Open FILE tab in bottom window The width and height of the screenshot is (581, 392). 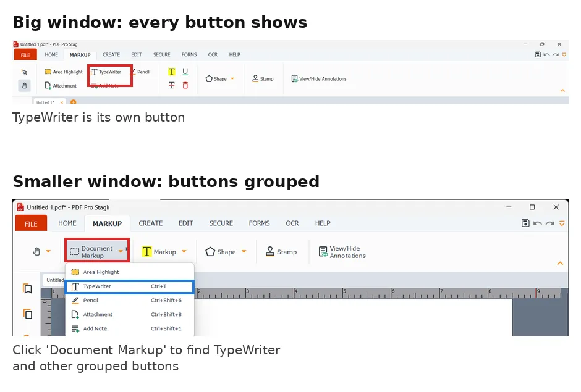click(31, 223)
